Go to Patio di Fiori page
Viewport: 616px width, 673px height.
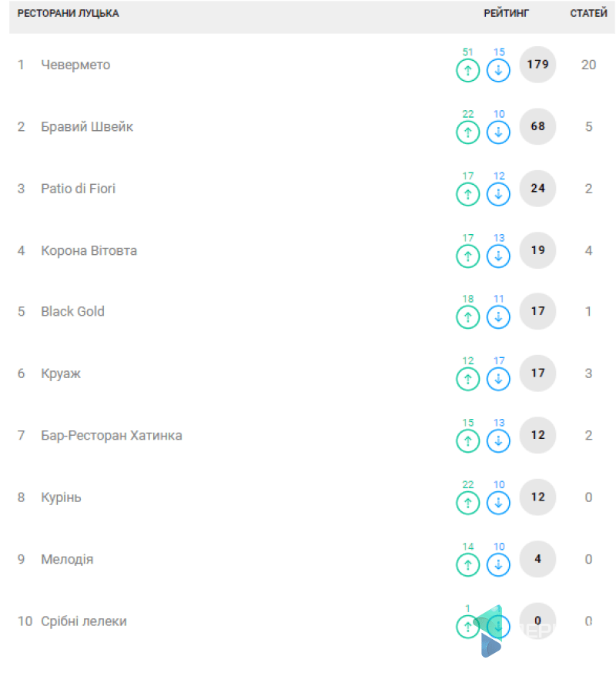pos(78,188)
